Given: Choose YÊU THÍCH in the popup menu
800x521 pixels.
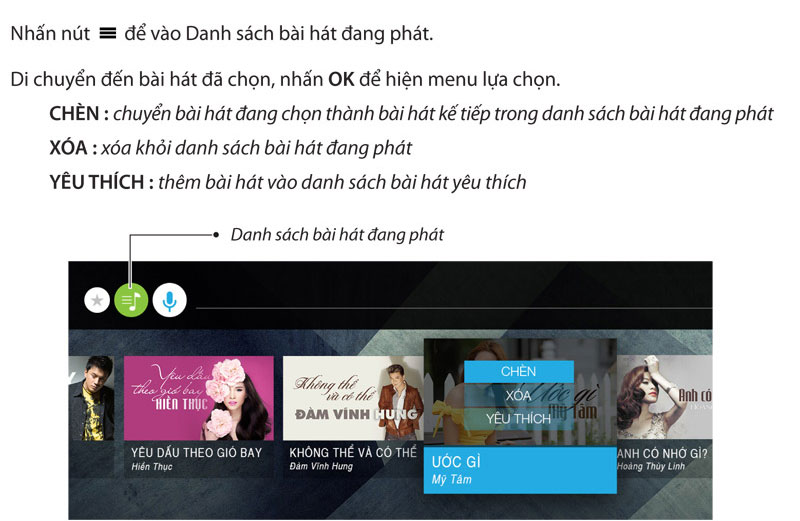Looking at the screenshot, I should pos(519,419).
